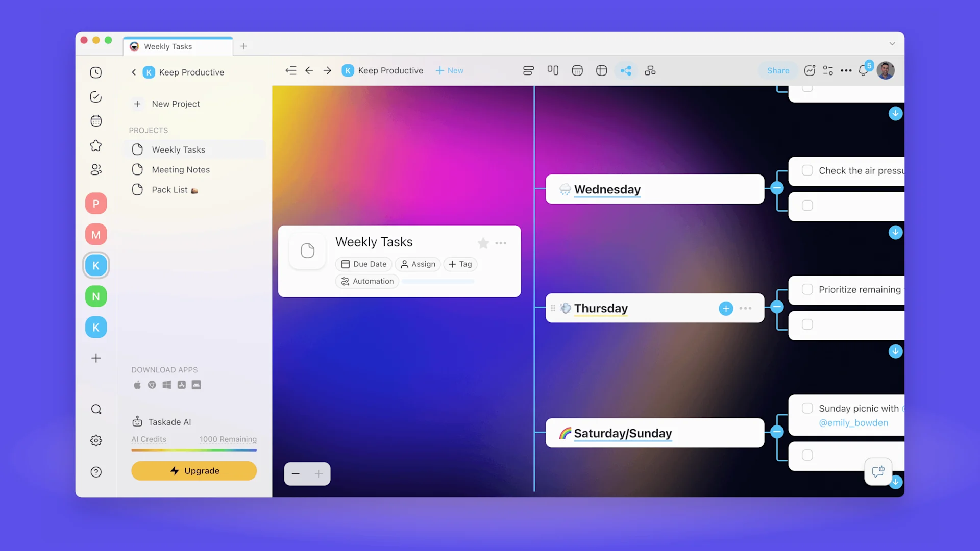Select Meeting Notes in the Projects list
The image size is (980, 551).
[181, 169]
